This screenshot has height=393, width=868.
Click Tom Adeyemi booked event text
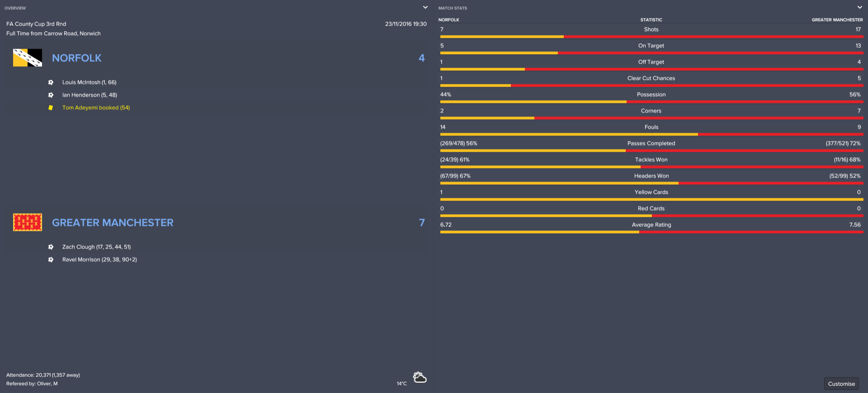96,108
